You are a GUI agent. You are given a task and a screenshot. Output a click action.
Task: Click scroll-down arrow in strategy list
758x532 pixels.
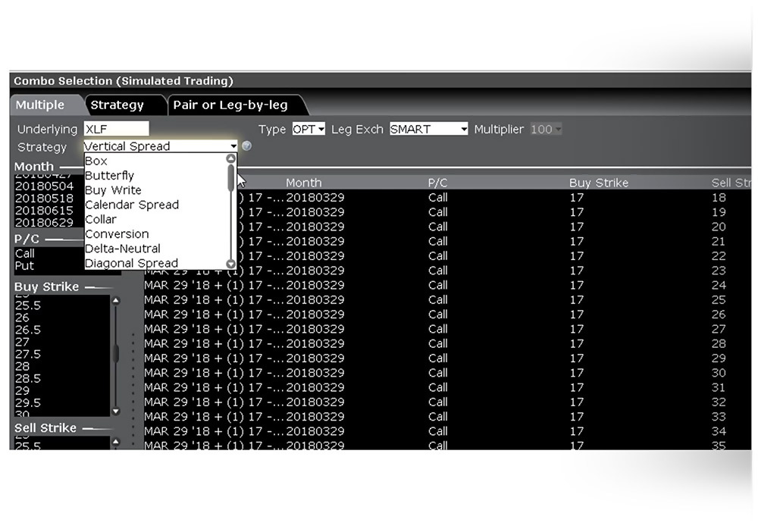tap(231, 264)
